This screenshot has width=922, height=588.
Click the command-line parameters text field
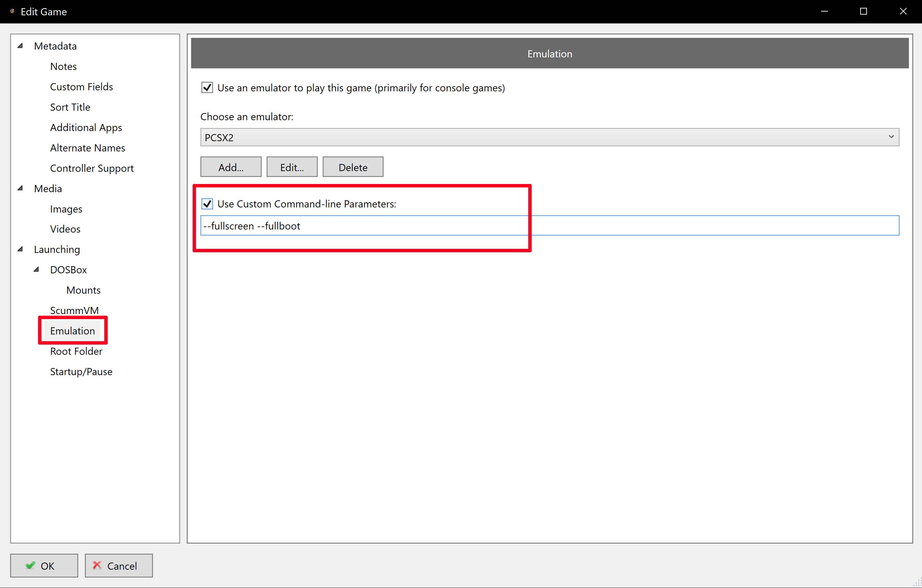click(549, 225)
